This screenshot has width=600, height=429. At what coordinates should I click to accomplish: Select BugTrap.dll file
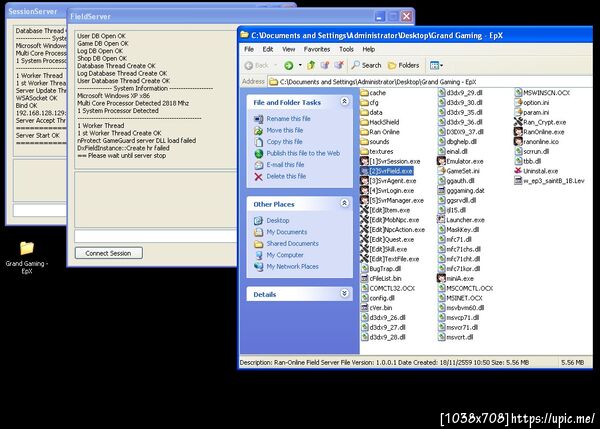[381, 269]
